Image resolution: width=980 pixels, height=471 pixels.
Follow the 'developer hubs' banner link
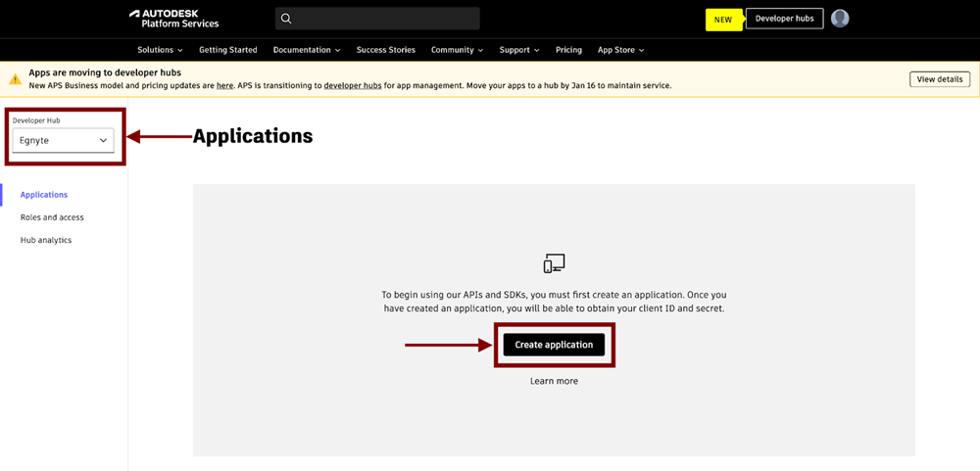(x=353, y=85)
